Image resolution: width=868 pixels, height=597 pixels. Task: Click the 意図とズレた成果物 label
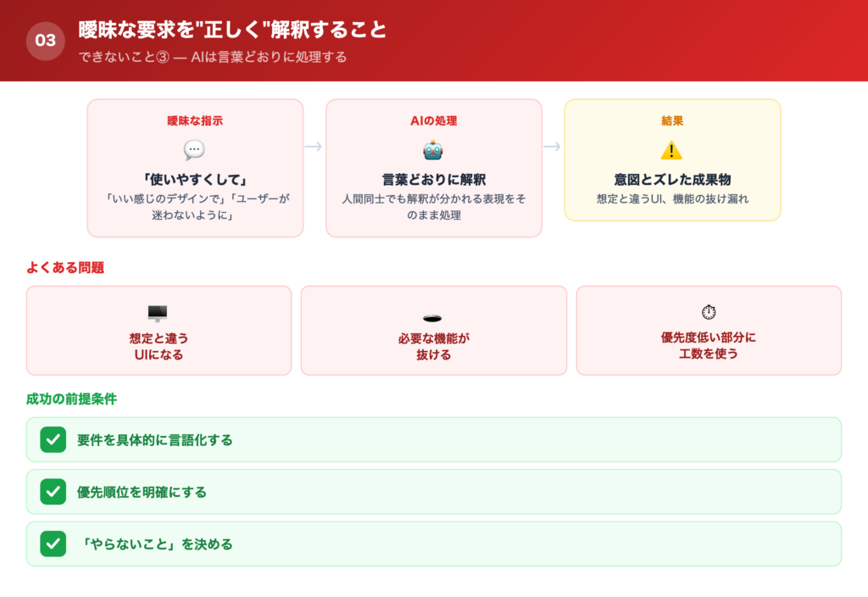coord(672,180)
